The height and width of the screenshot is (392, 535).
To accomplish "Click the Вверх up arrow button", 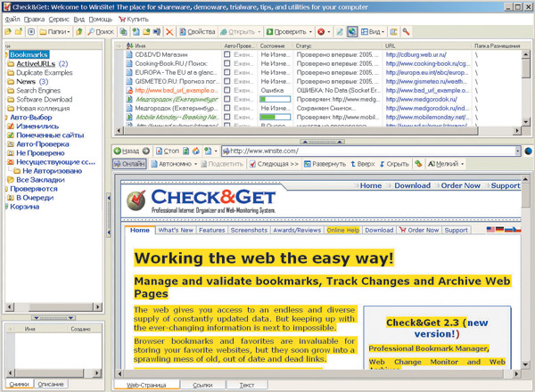I will pos(363,164).
